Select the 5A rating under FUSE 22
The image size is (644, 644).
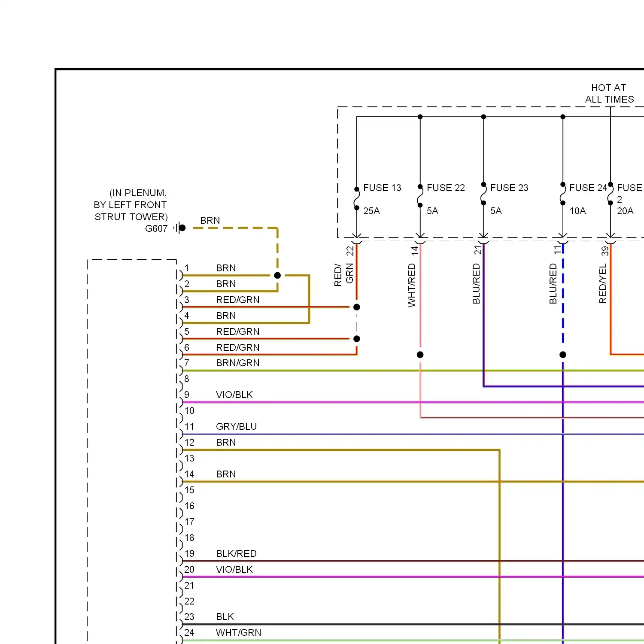[x=432, y=211]
